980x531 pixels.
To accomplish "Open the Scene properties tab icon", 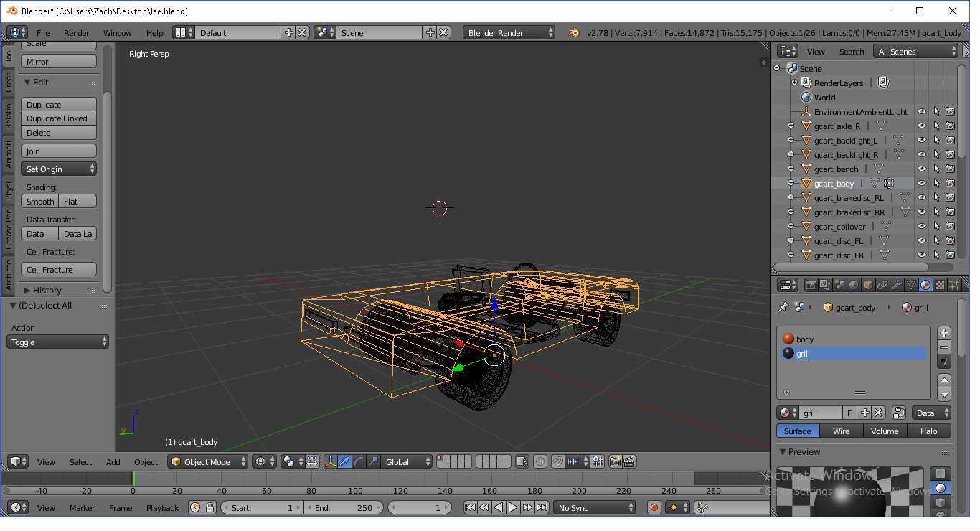I will point(839,285).
